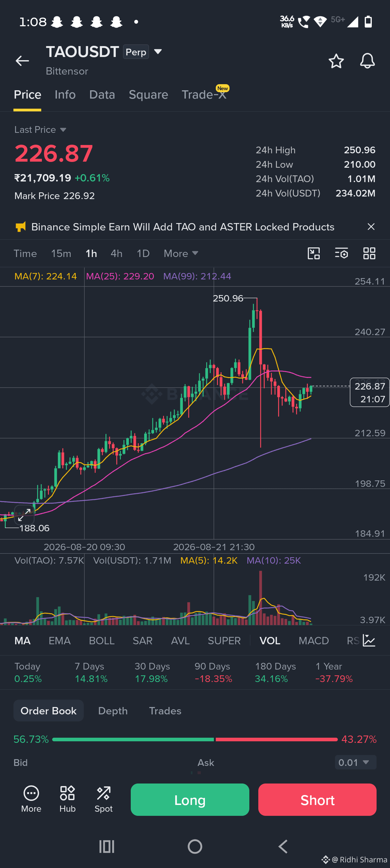The height and width of the screenshot is (868, 390).
Task: Switch to the Data tab
Action: click(x=102, y=95)
